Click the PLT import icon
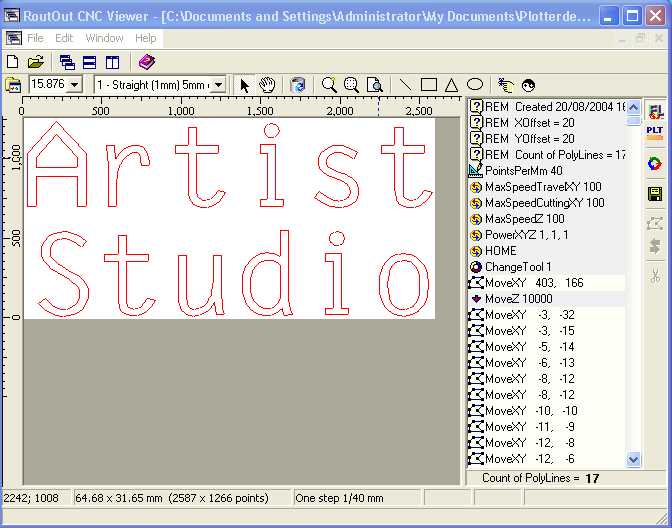 pyautogui.click(x=655, y=135)
